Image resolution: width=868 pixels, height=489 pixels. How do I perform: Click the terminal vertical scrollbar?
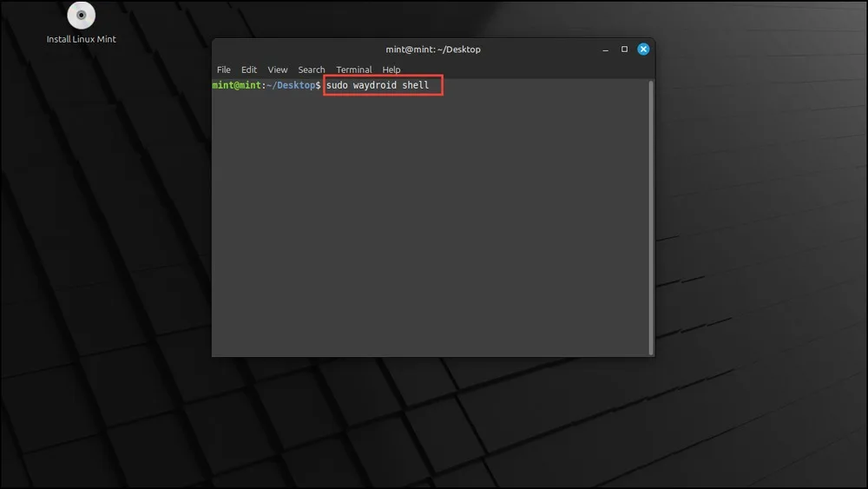(x=651, y=218)
